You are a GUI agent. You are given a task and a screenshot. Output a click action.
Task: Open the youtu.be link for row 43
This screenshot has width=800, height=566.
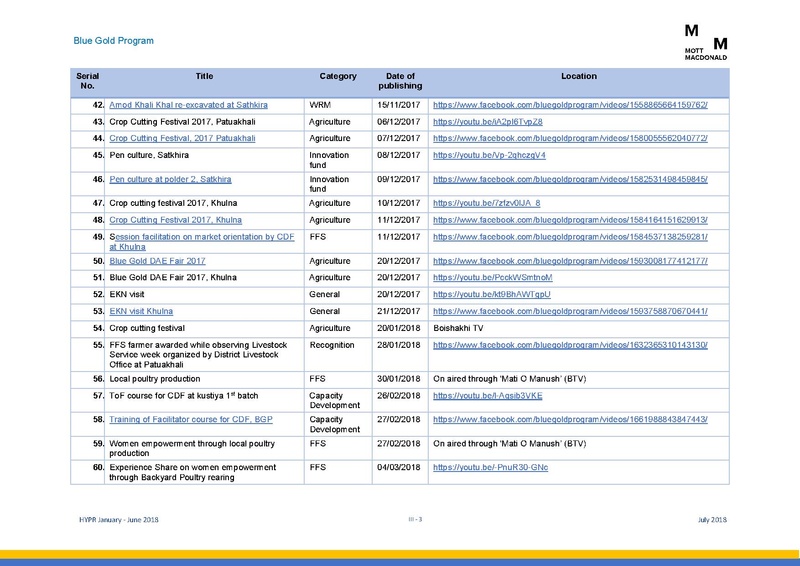pos(488,122)
